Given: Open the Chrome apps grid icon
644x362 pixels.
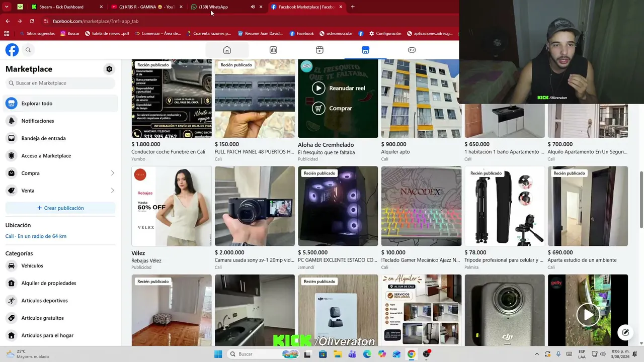Looking at the screenshot, I should pos(7,34).
